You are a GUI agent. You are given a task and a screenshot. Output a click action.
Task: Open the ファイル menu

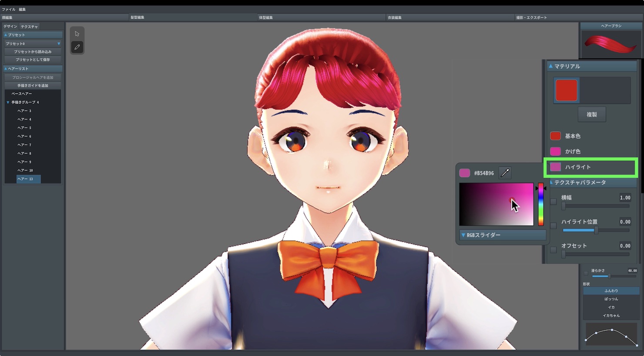pyautogui.click(x=9, y=9)
